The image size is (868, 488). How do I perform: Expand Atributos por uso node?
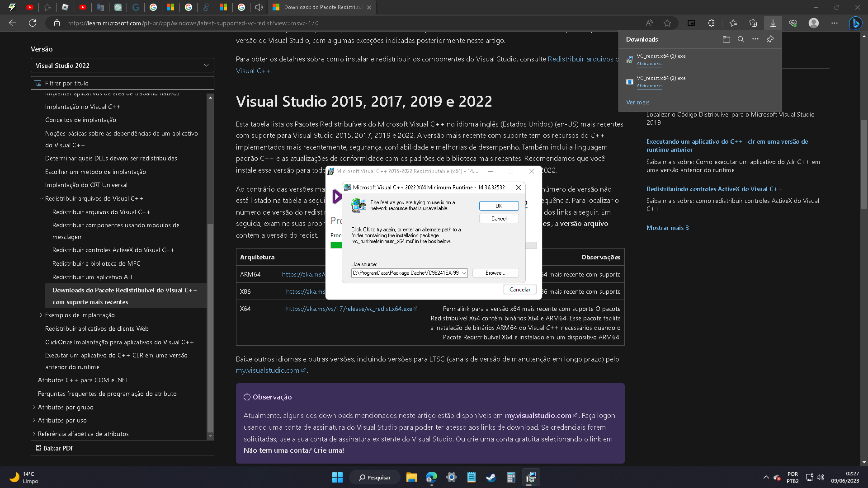pos(34,420)
